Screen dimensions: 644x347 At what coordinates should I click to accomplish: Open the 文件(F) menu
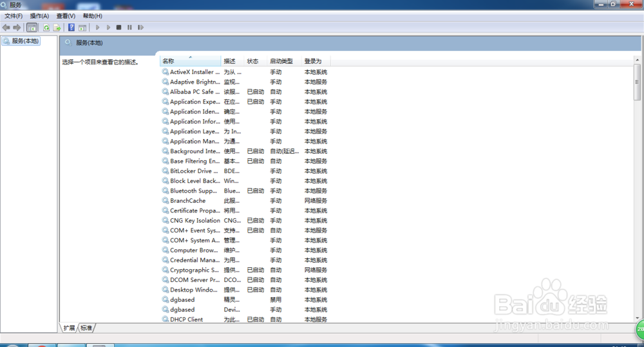14,16
